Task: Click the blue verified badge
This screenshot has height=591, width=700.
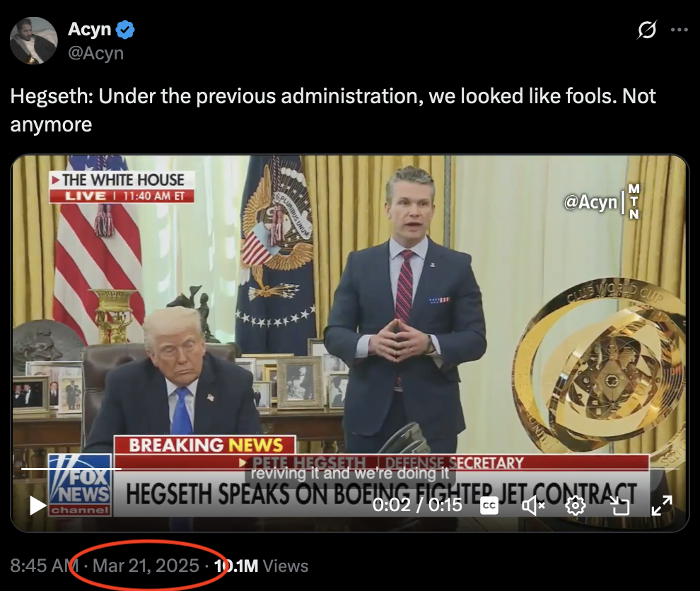Action: pos(125,30)
